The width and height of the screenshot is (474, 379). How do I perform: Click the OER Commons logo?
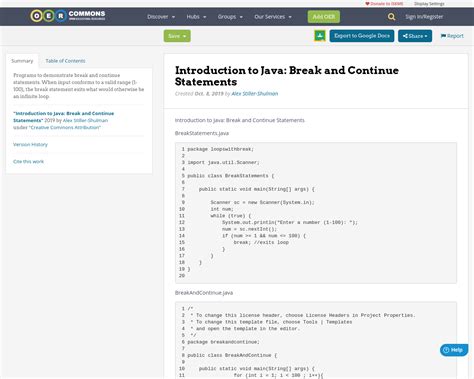[68, 16]
